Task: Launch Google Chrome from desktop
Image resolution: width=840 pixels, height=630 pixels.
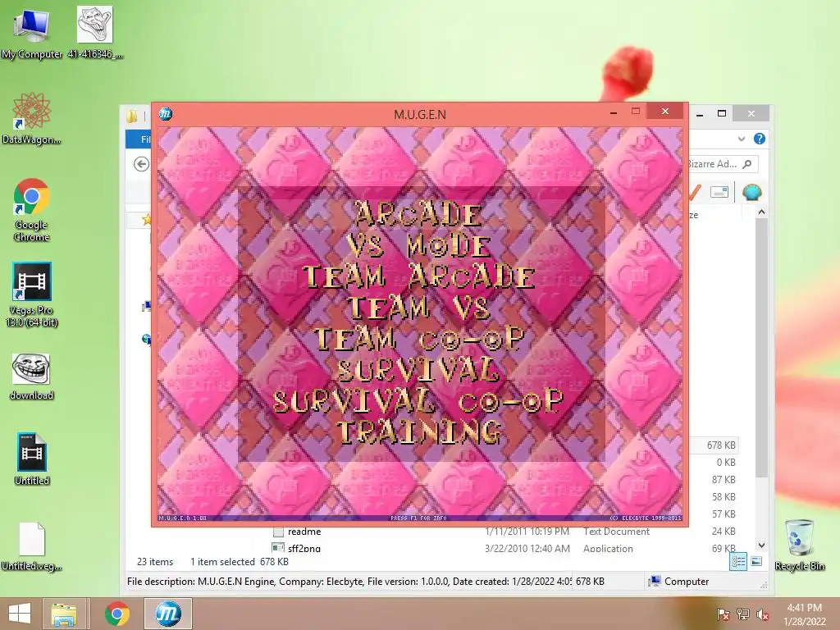Action: 32,210
